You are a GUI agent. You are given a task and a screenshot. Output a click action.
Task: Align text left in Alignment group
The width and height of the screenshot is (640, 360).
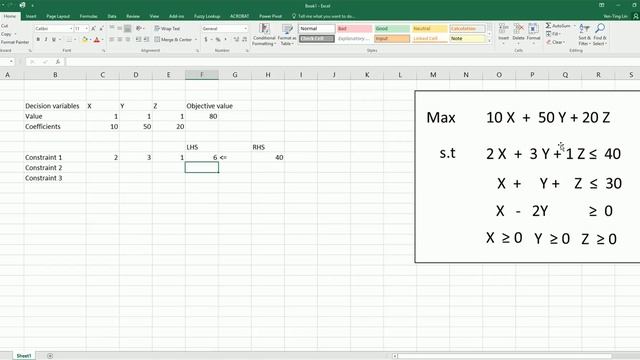pyautogui.click(x=112, y=40)
